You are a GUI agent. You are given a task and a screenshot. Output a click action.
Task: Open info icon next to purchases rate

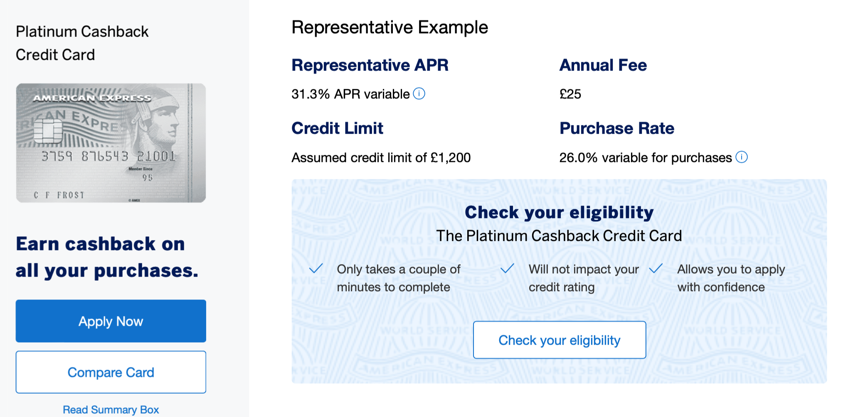742,157
